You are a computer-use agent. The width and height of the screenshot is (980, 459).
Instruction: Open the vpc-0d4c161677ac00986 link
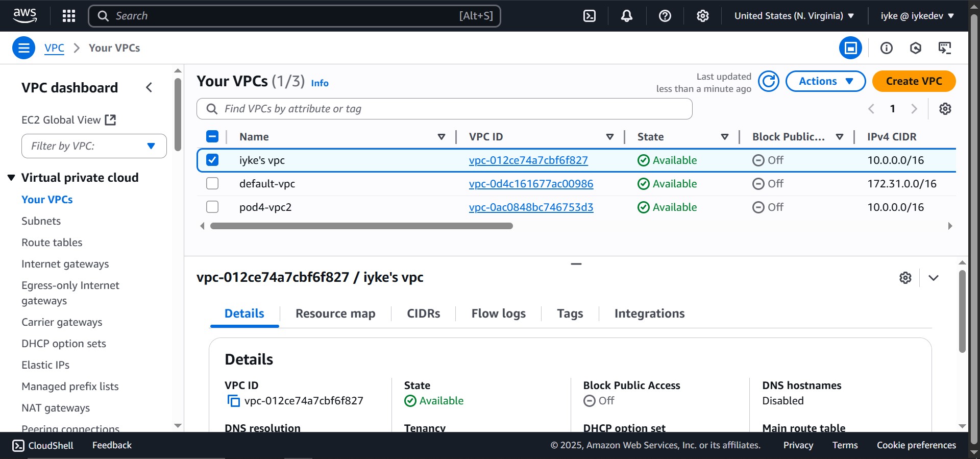(x=531, y=184)
